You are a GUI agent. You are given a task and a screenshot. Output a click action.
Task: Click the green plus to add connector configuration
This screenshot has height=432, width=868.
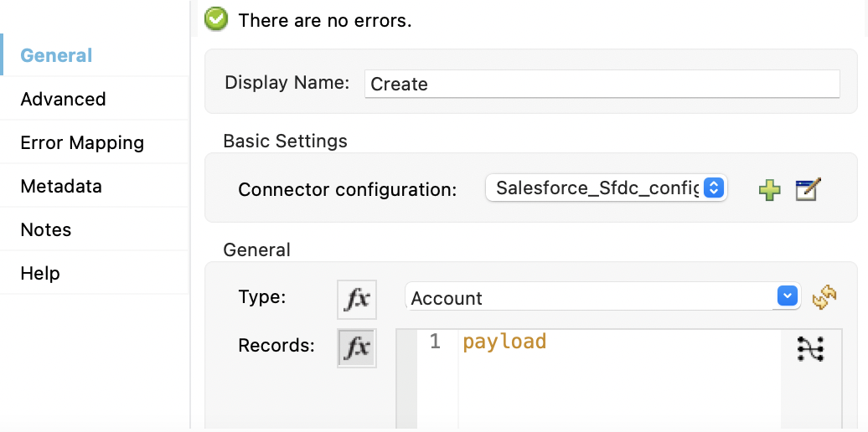coord(769,190)
